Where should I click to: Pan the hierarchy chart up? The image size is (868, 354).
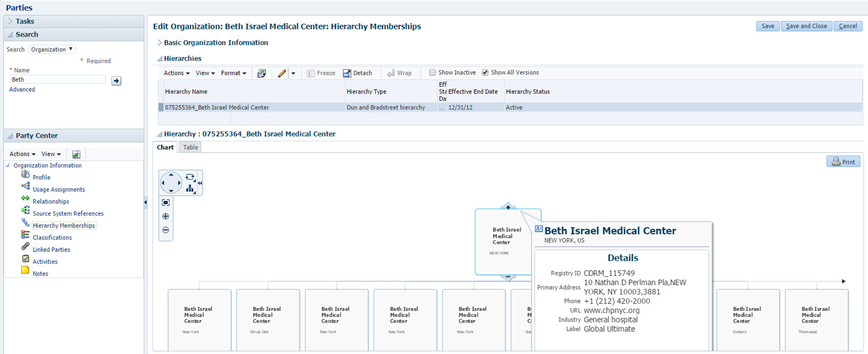pyautogui.click(x=171, y=175)
